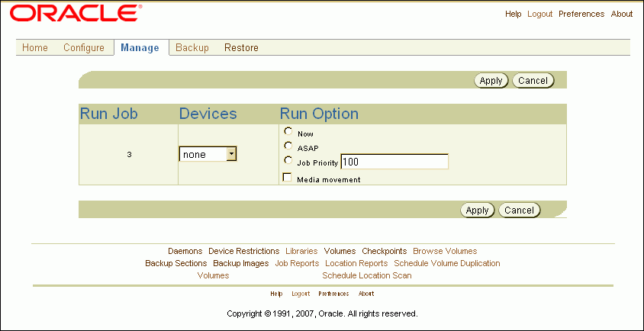This screenshot has width=644, height=331.
Task: Open the Libraries link
Action: (x=301, y=251)
